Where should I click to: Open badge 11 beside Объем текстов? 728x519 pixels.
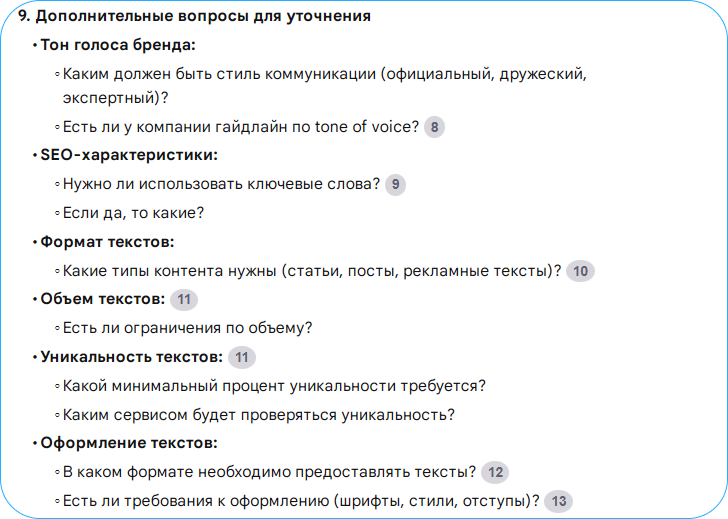184,299
